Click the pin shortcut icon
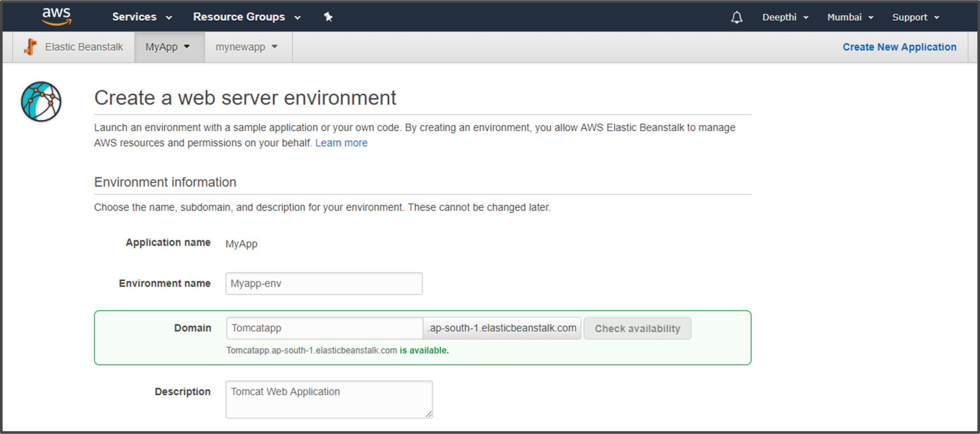This screenshot has height=434, width=980. click(x=328, y=17)
